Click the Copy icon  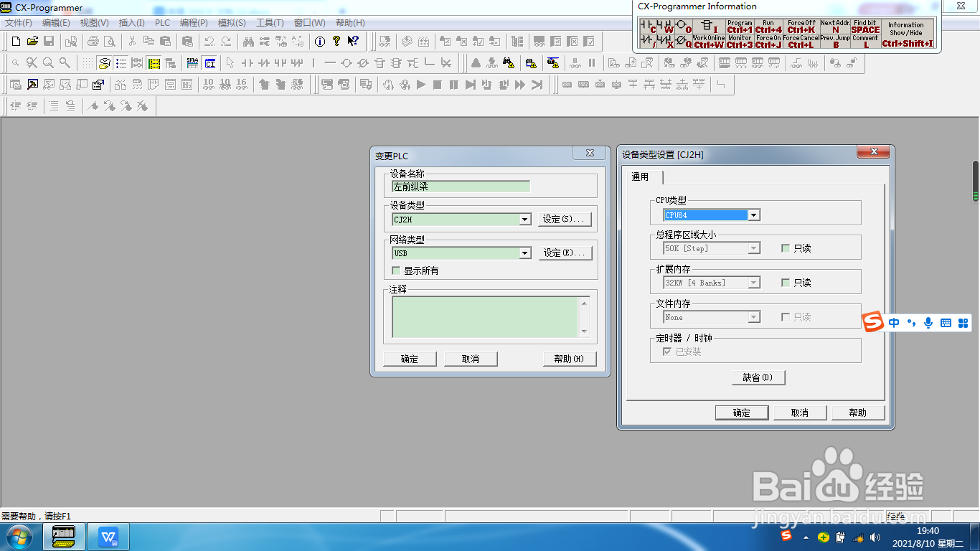[x=149, y=41]
